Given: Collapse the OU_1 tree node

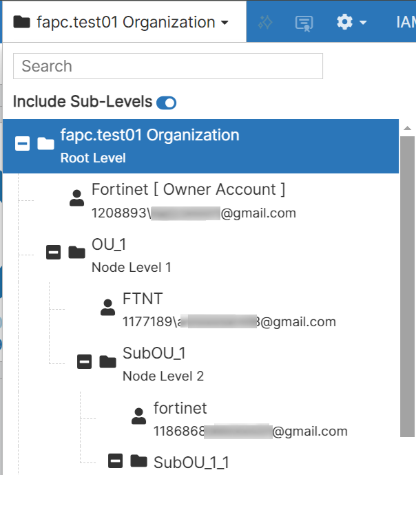Looking at the screenshot, I should (x=53, y=253).
